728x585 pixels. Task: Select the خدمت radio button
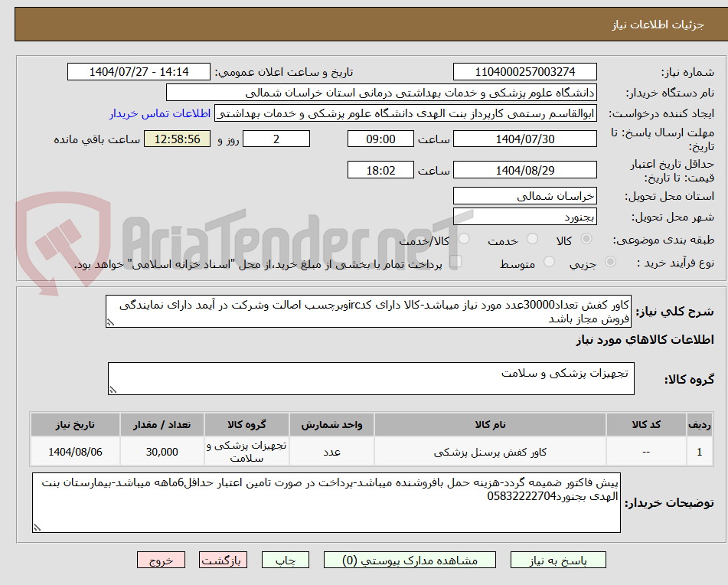point(532,239)
